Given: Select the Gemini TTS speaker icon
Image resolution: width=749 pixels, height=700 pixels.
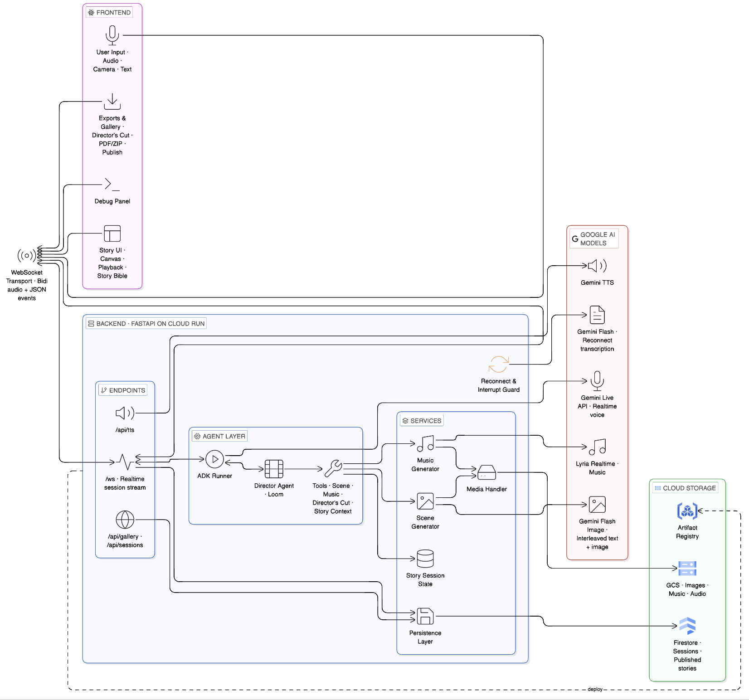Looking at the screenshot, I should tap(597, 266).
